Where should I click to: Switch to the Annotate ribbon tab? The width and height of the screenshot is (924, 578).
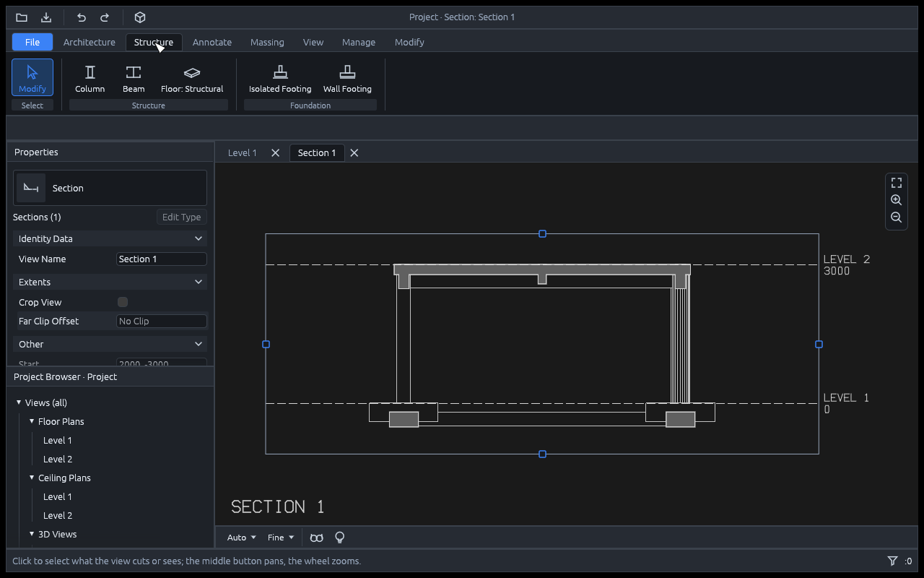[x=212, y=42]
